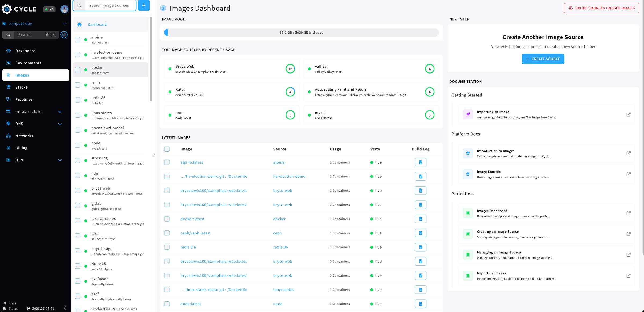Image resolution: width=644 pixels, height=312 pixels.
Task: Open the user avatar menu
Action: click(x=64, y=9)
